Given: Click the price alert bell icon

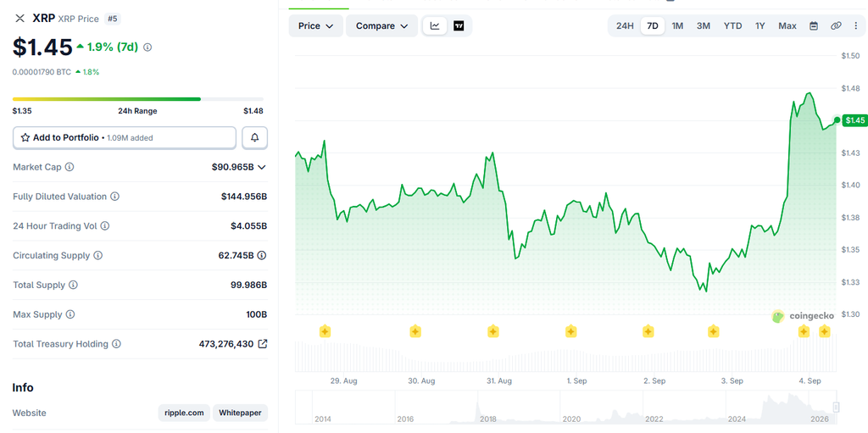Looking at the screenshot, I should (x=254, y=138).
